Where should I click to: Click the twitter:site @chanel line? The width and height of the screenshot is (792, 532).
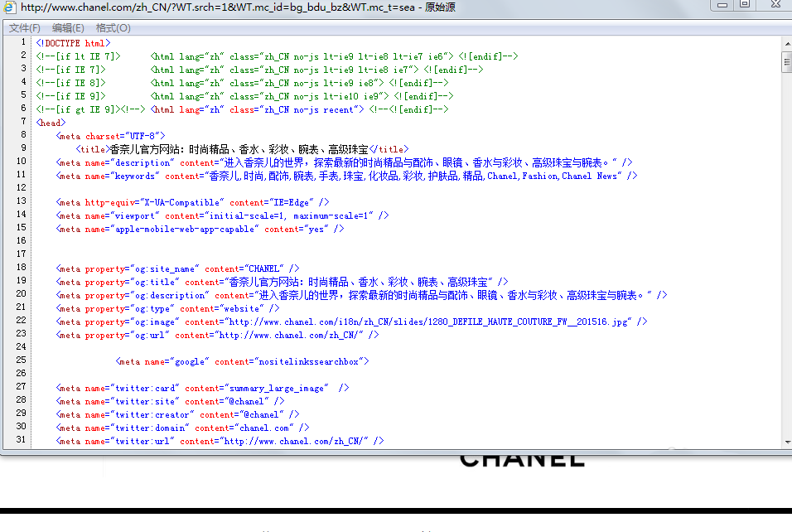point(170,401)
